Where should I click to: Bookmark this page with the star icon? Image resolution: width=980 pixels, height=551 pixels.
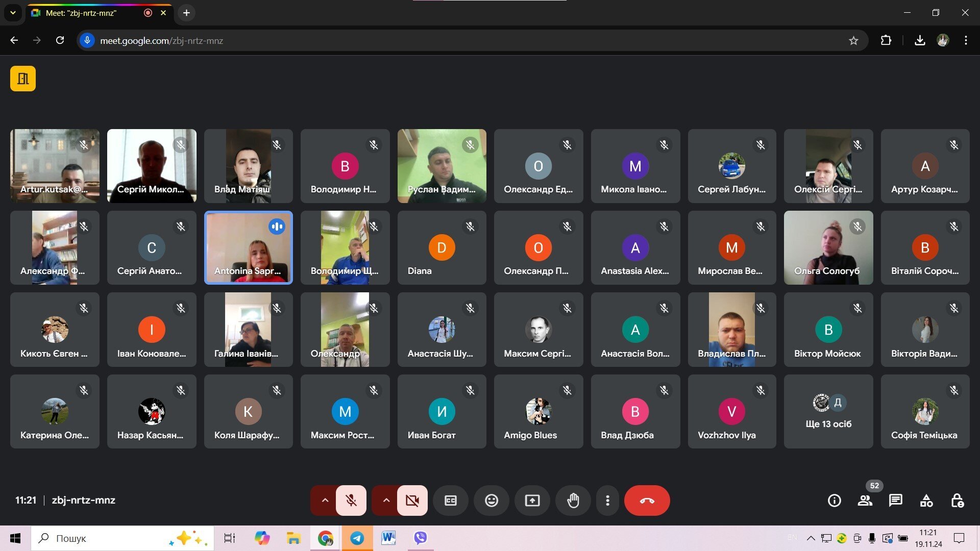[853, 41]
